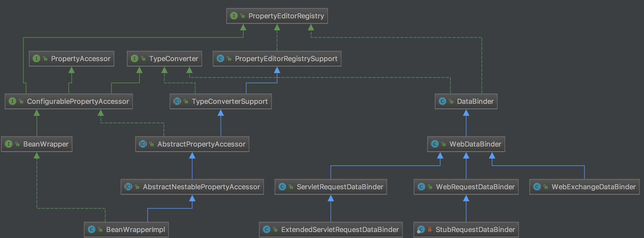Select the PropertyAccessor node label

pyautogui.click(x=81, y=59)
